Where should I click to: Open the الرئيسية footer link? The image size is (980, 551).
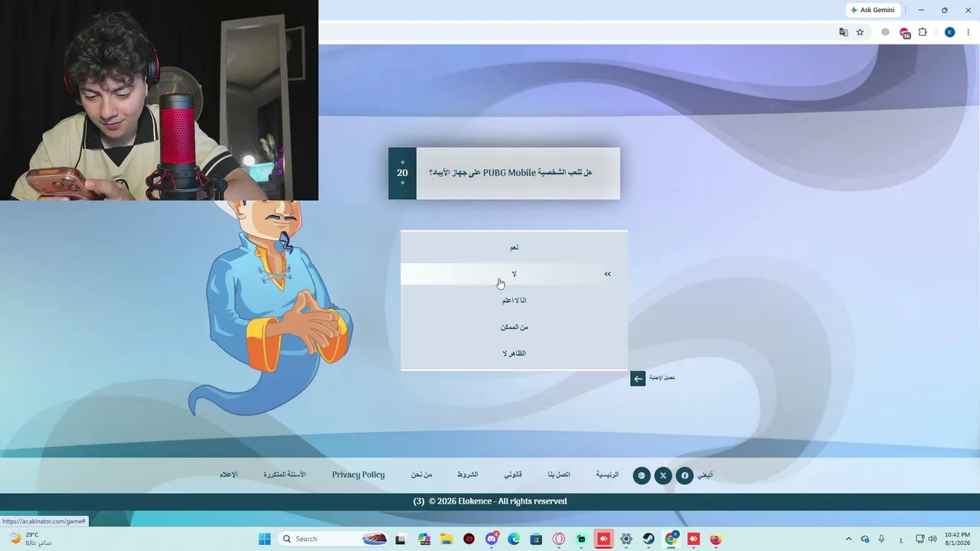pos(607,474)
